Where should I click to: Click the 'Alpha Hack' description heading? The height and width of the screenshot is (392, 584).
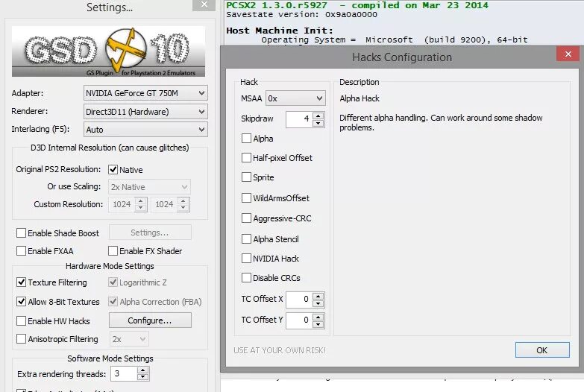pyautogui.click(x=359, y=98)
